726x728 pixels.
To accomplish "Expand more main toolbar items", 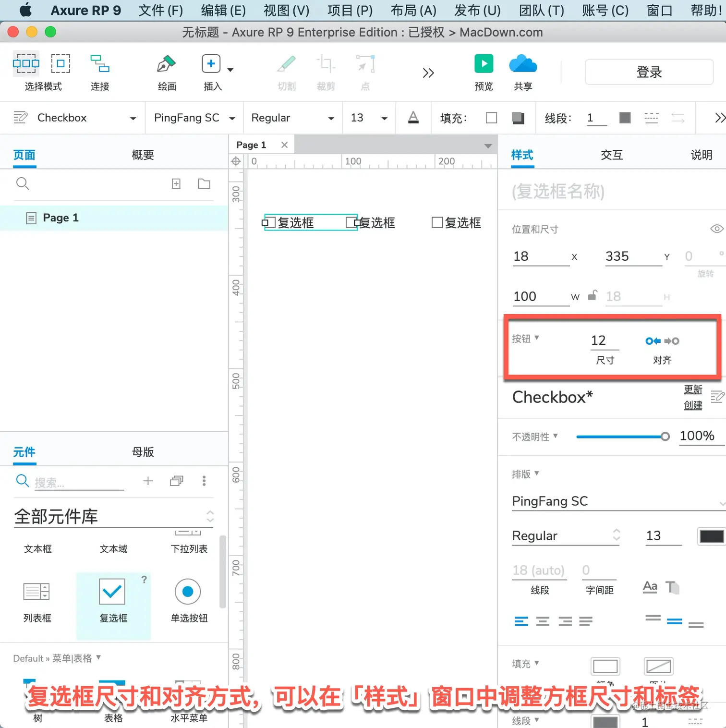I will point(428,73).
